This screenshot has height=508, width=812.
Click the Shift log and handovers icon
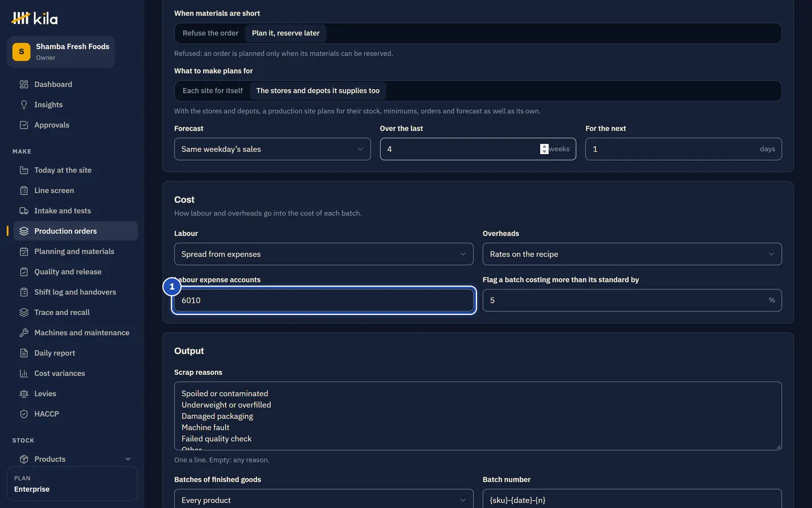click(24, 292)
